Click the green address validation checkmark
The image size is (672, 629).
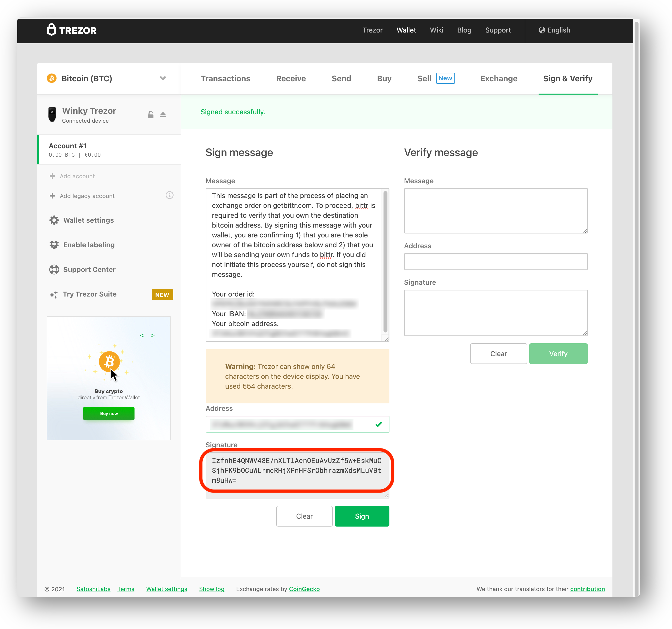pyautogui.click(x=379, y=424)
